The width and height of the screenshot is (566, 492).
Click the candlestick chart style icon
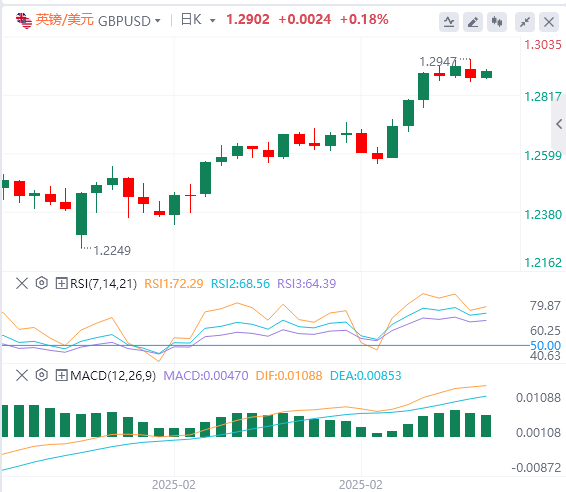tap(497, 22)
